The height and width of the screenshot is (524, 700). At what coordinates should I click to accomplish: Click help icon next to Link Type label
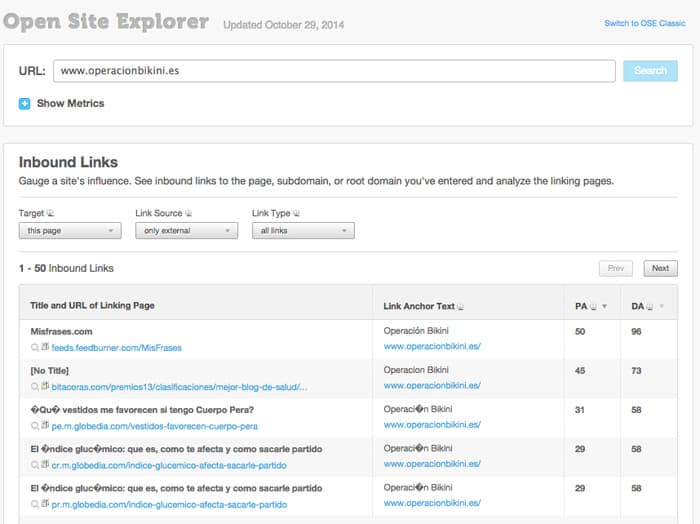coord(296,213)
